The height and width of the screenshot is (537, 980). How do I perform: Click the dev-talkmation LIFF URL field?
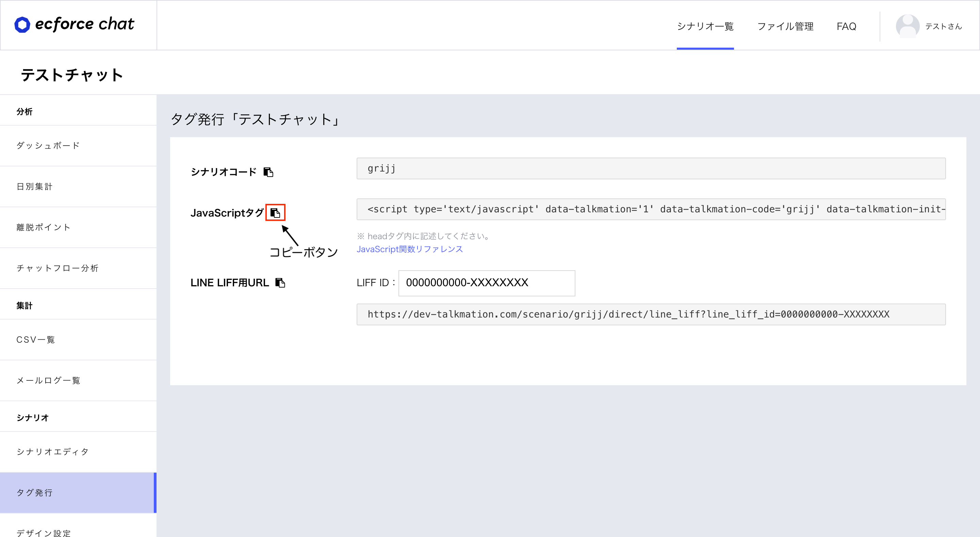click(x=651, y=314)
